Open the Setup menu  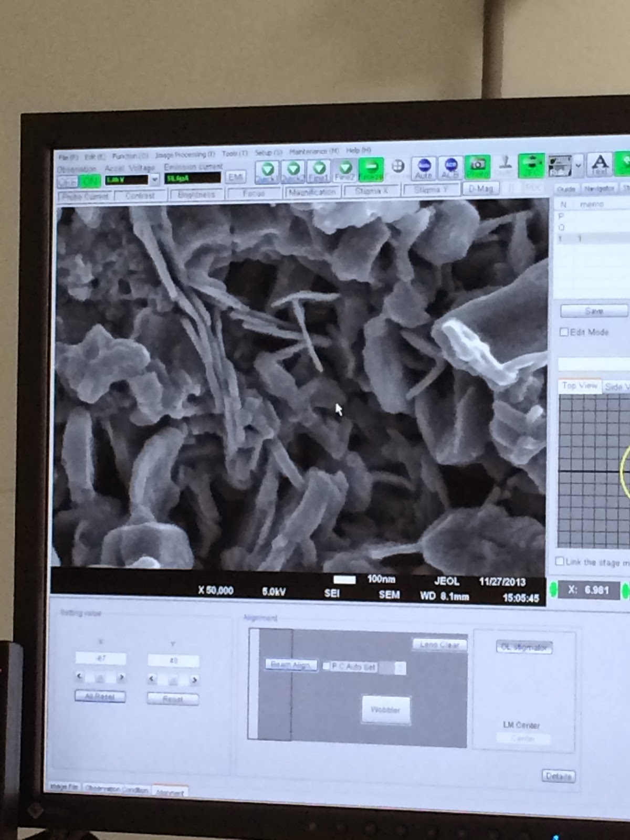tap(269, 152)
